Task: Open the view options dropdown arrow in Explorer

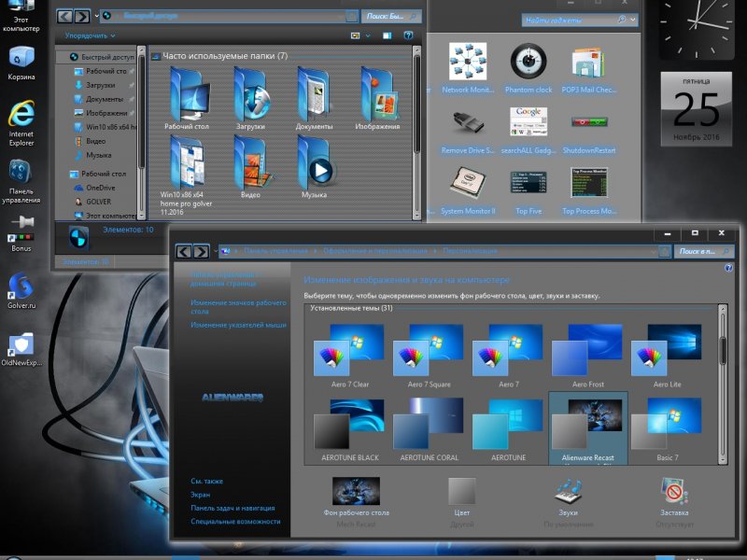Action: pyautogui.click(x=367, y=35)
